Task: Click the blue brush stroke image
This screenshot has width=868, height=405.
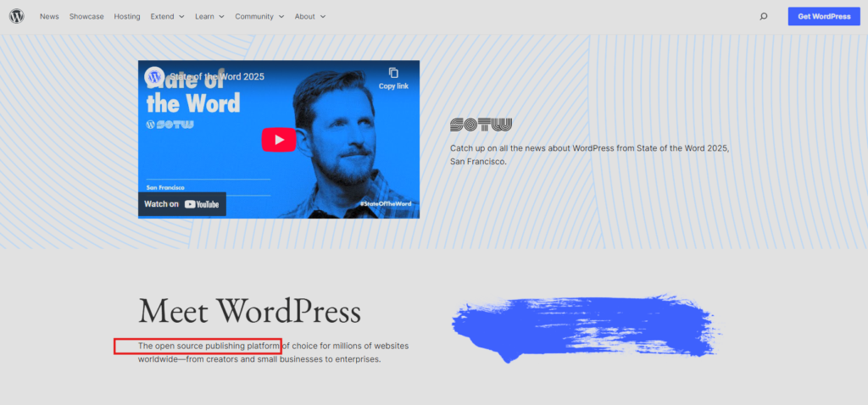Action: point(587,328)
